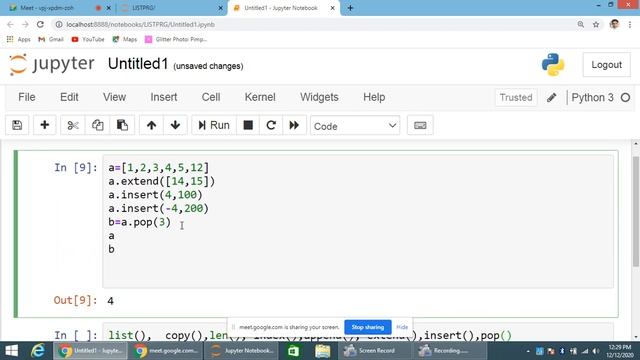This screenshot has width=640, height=360.
Task: Save notebook with the floppy disk icon
Action: 17,125
